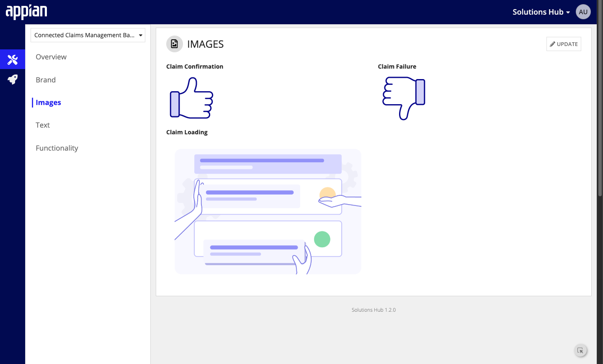
Task: Open the Functionality section
Action: pos(57,148)
